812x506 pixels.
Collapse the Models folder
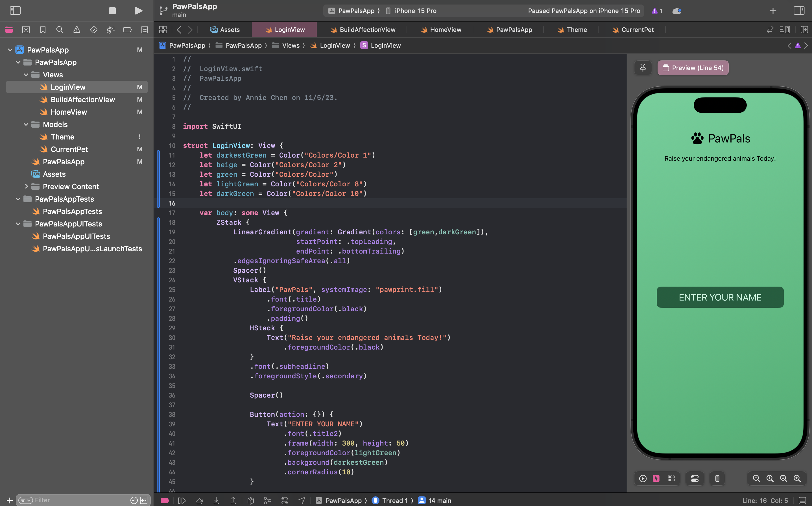26,125
